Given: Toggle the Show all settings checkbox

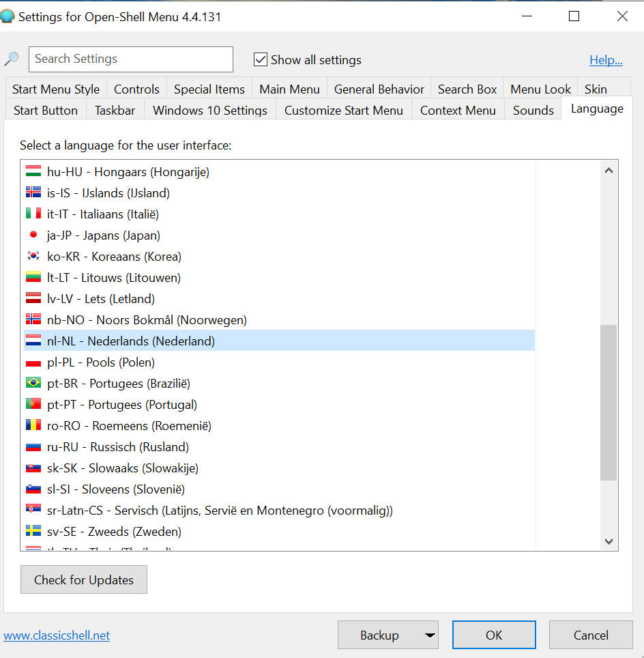Looking at the screenshot, I should coord(261,59).
